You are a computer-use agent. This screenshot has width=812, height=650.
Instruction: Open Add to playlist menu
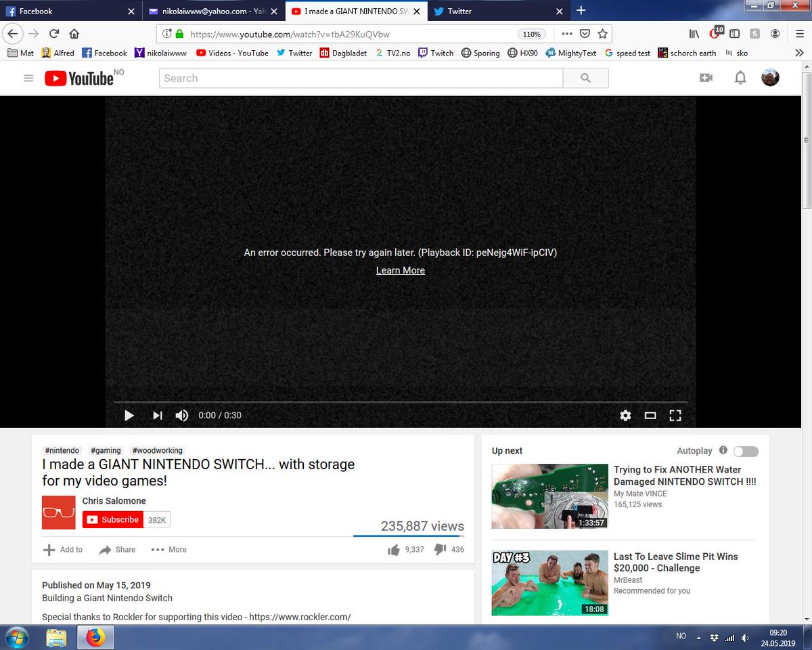63,550
